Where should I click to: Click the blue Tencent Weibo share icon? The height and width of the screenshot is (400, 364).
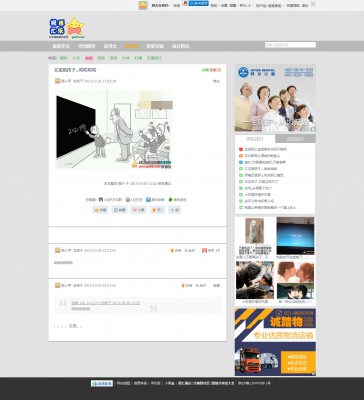(148, 200)
